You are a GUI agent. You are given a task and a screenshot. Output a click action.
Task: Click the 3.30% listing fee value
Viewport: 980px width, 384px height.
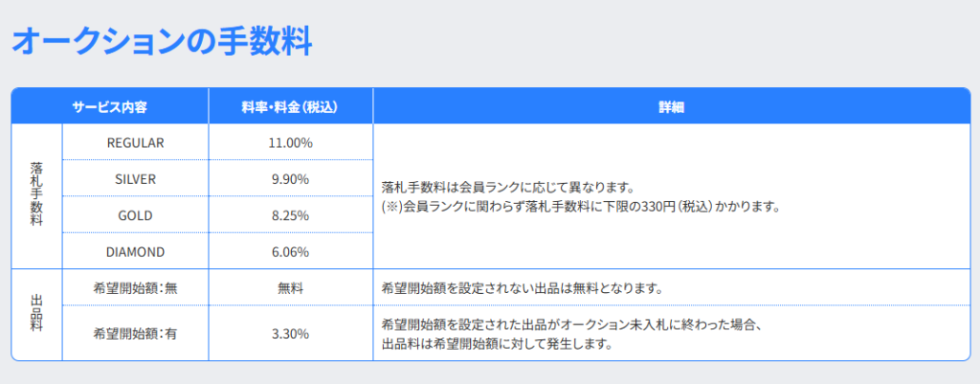point(290,334)
